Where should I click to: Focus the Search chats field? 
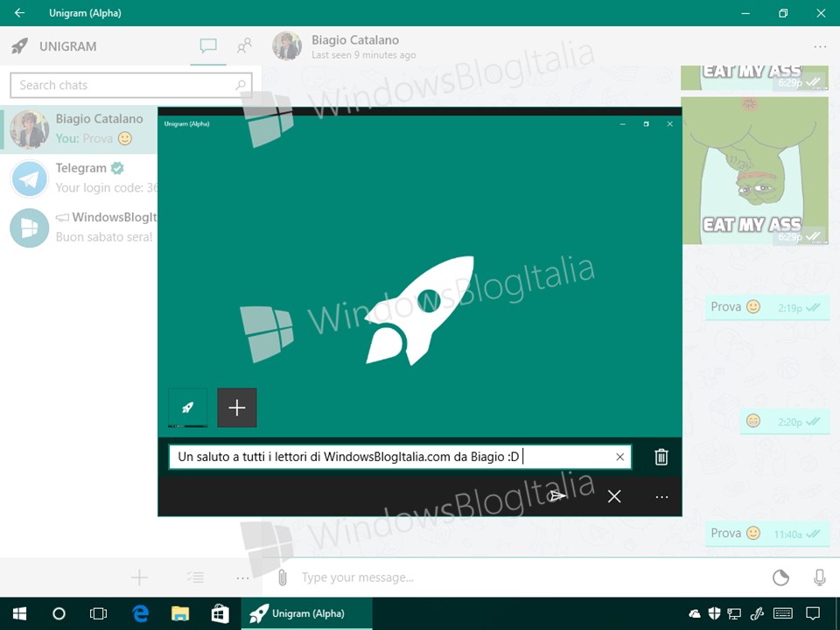pyautogui.click(x=130, y=85)
